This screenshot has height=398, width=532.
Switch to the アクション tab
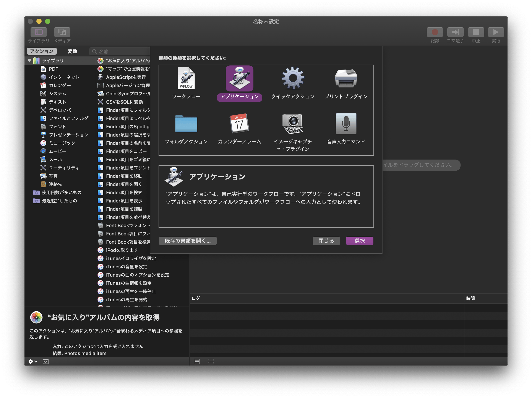click(x=42, y=51)
